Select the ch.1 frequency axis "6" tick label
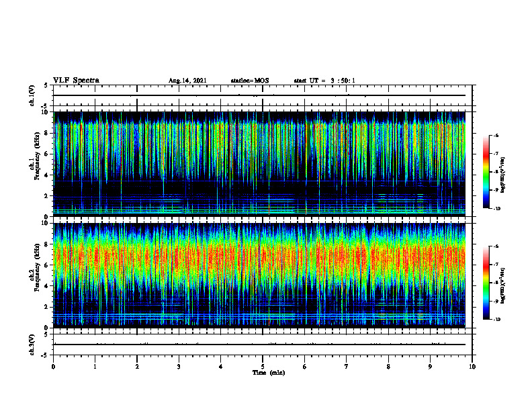The width and height of the screenshot is (532, 411). (46, 154)
